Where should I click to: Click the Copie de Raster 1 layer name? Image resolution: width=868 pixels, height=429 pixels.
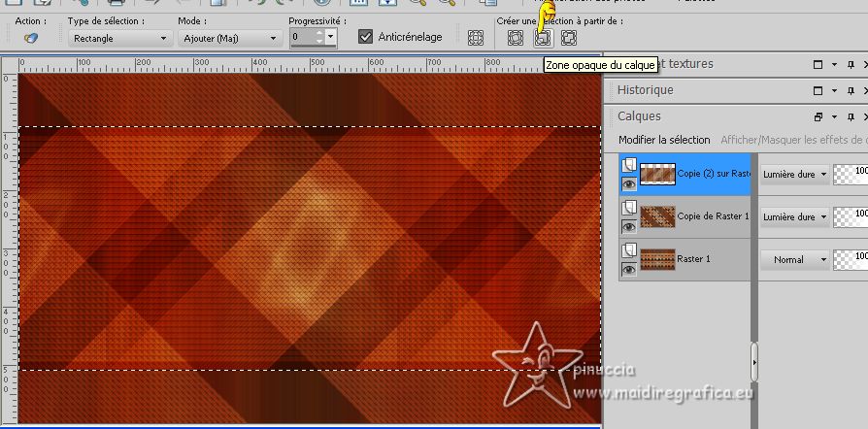pos(713,215)
